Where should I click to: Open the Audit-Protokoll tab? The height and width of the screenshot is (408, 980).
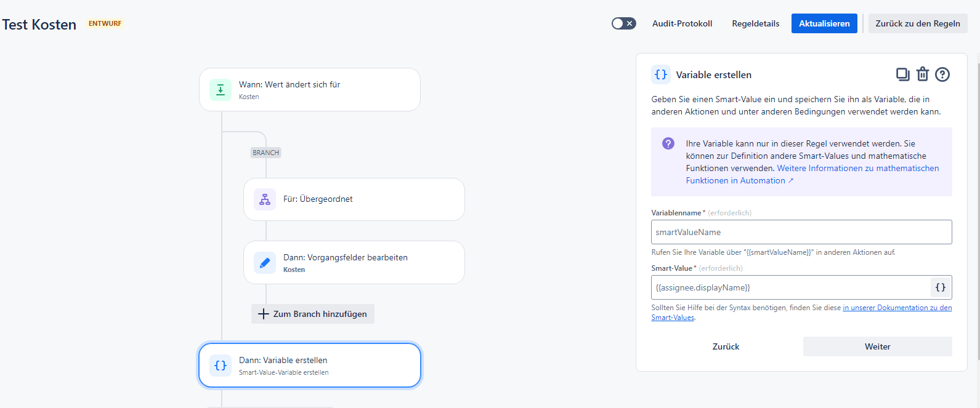pos(682,23)
